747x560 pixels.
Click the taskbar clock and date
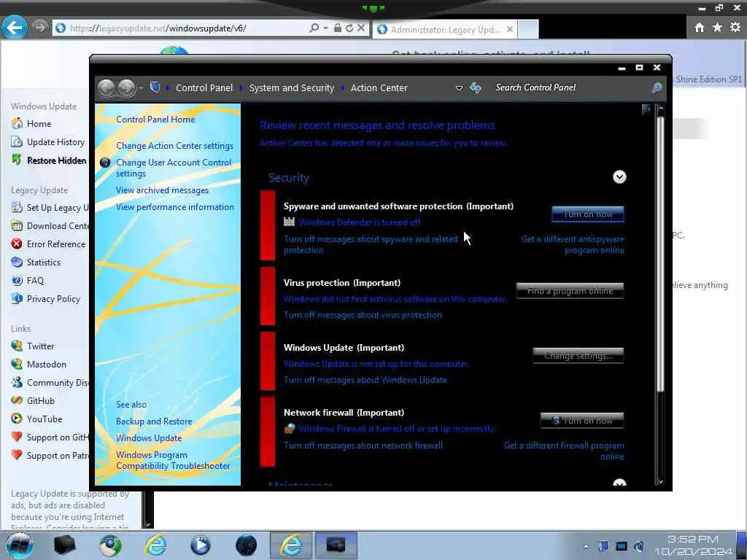pyautogui.click(x=693, y=545)
